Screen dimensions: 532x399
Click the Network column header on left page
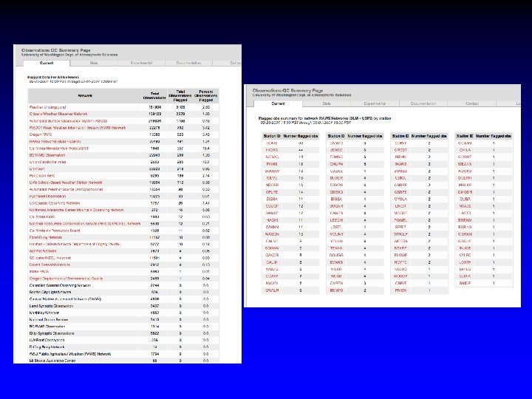pos(85,95)
